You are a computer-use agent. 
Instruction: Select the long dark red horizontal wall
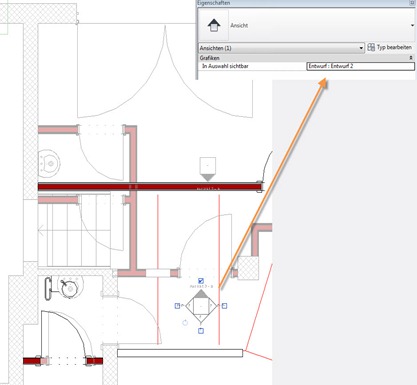pyautogui.click(x=149, y=187)
